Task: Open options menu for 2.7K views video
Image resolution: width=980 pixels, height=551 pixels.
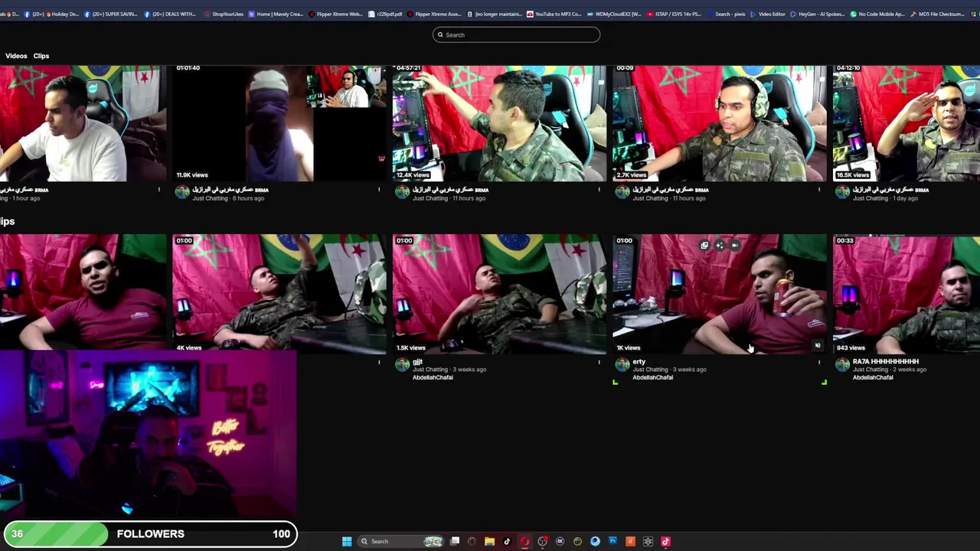Action: tap(819, 190)
